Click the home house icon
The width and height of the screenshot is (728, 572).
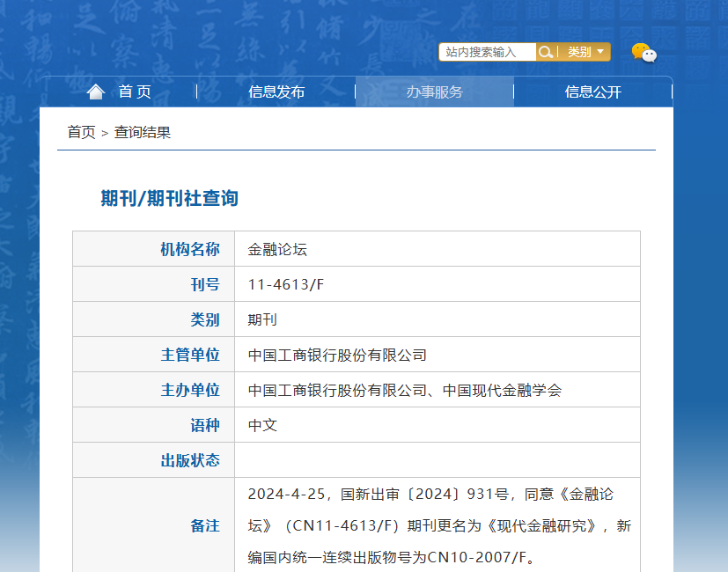(96, 92)
